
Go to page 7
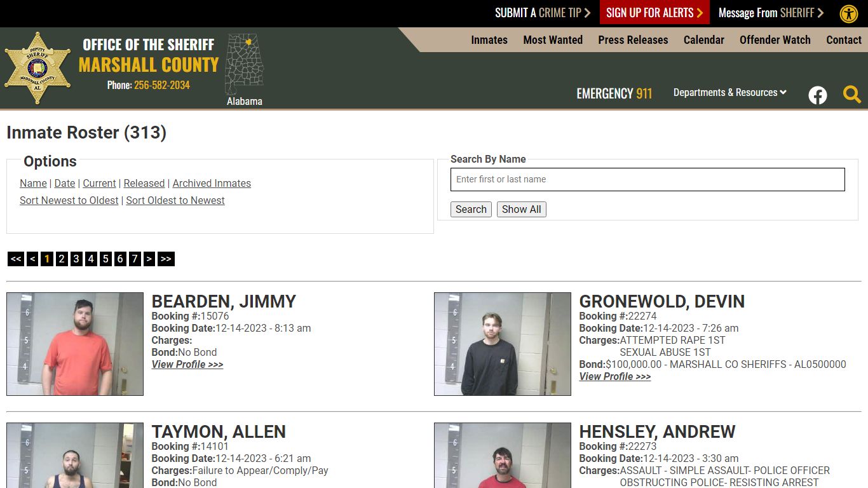click(x=135, y=259)
